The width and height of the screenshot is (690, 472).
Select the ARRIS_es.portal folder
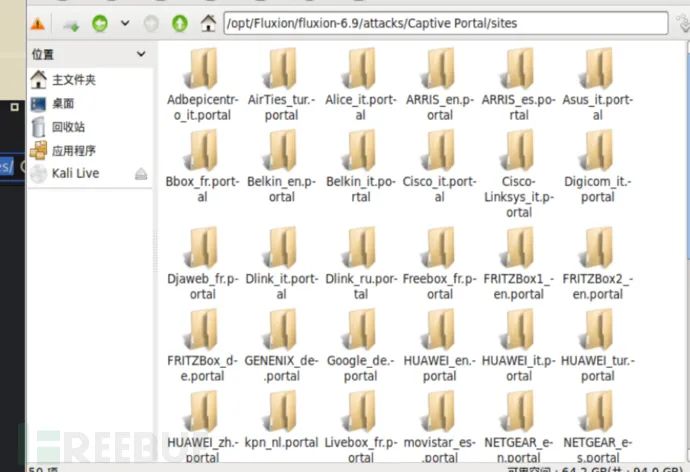[x=519, y=85]
